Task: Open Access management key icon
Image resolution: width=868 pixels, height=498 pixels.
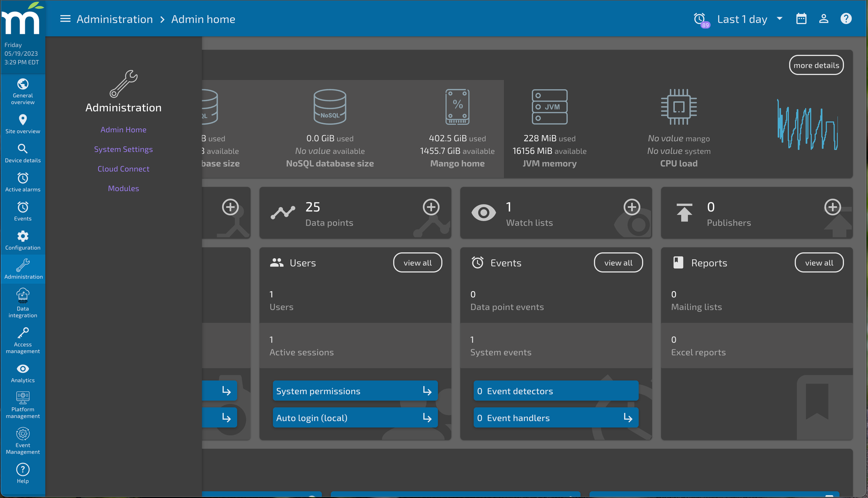Action: (23, 340)
